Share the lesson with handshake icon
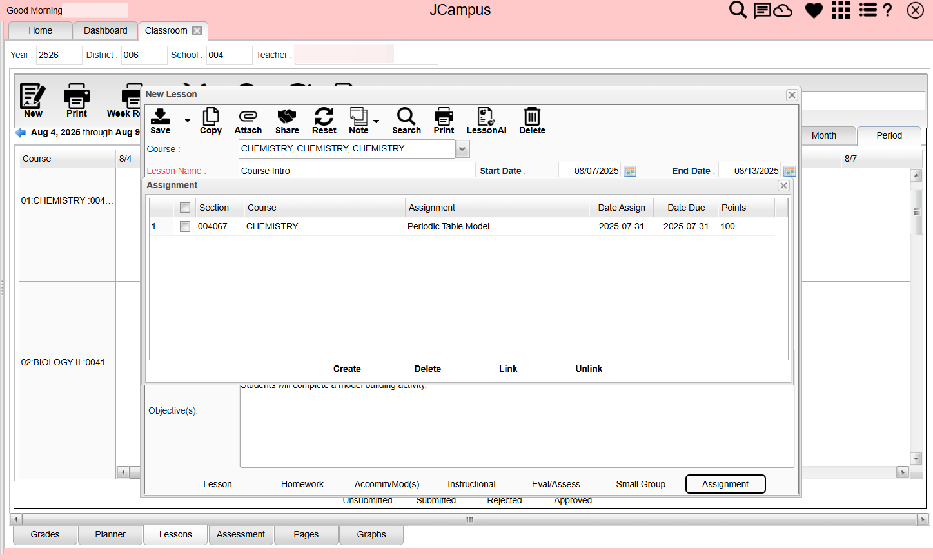 287,121
